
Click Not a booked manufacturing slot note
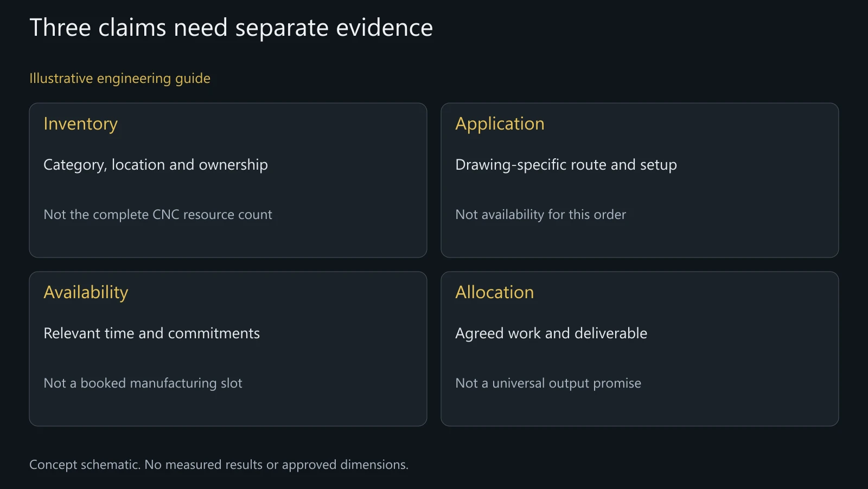pos(143,383)
